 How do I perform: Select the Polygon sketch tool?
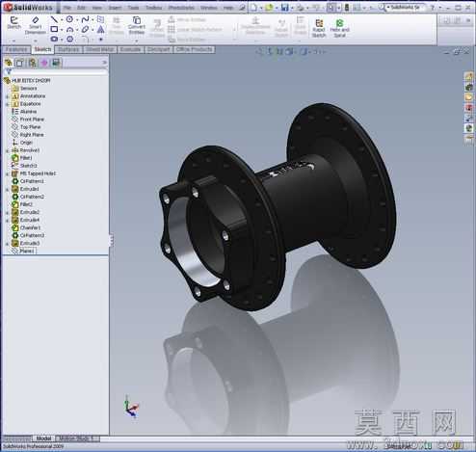pyautogui.click(x=69, y=40)
